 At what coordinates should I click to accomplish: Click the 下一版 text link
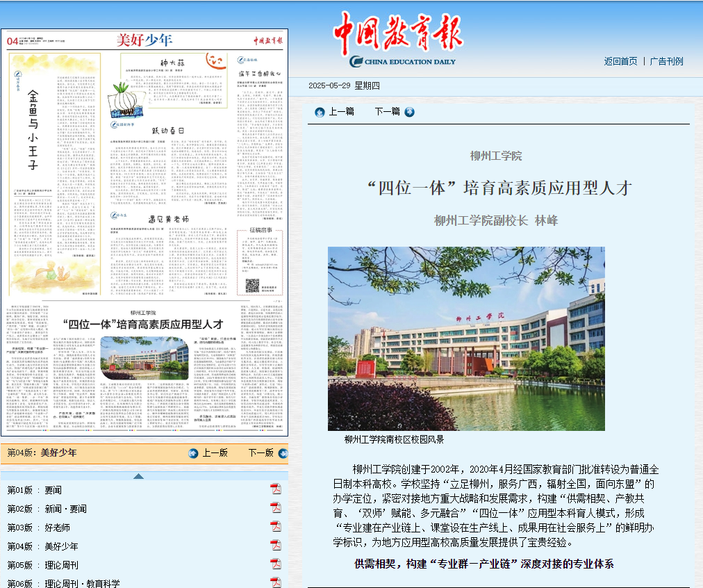[261, 453]
